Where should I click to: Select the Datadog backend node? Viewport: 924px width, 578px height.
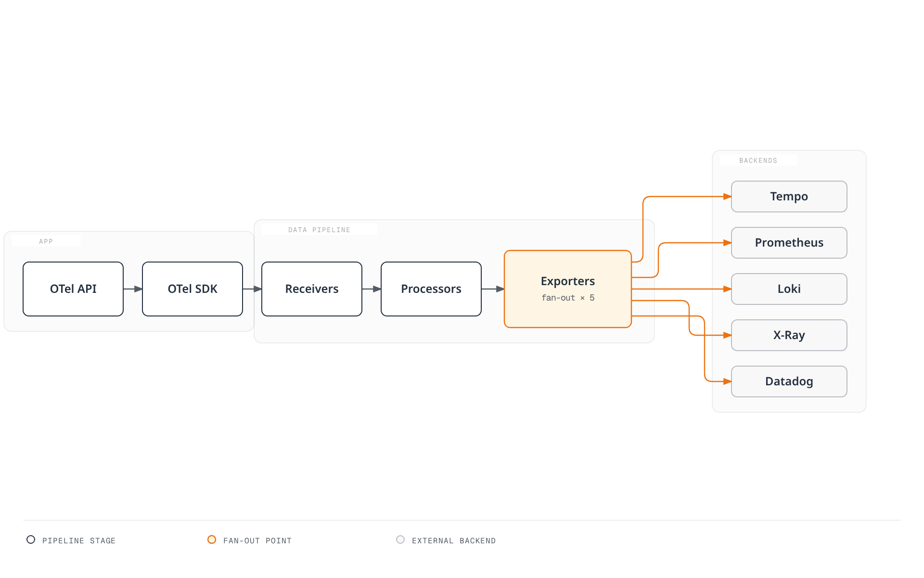[x=789, y=381]
